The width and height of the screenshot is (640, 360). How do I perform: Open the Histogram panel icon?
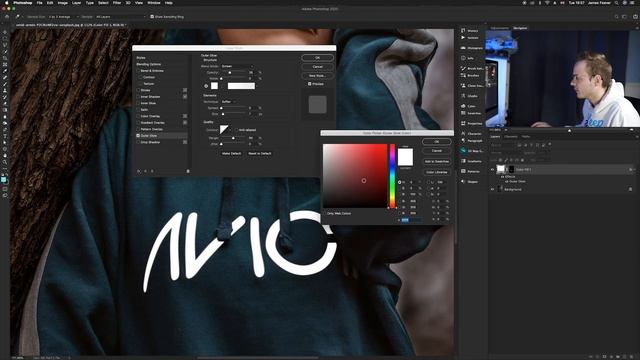point(463,48)
